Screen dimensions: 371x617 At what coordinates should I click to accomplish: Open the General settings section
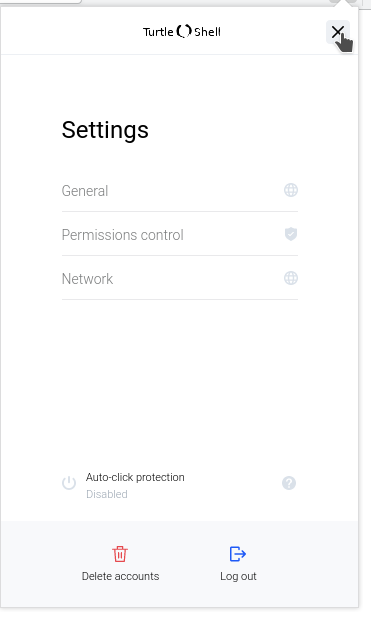click(x=180, y=190)
